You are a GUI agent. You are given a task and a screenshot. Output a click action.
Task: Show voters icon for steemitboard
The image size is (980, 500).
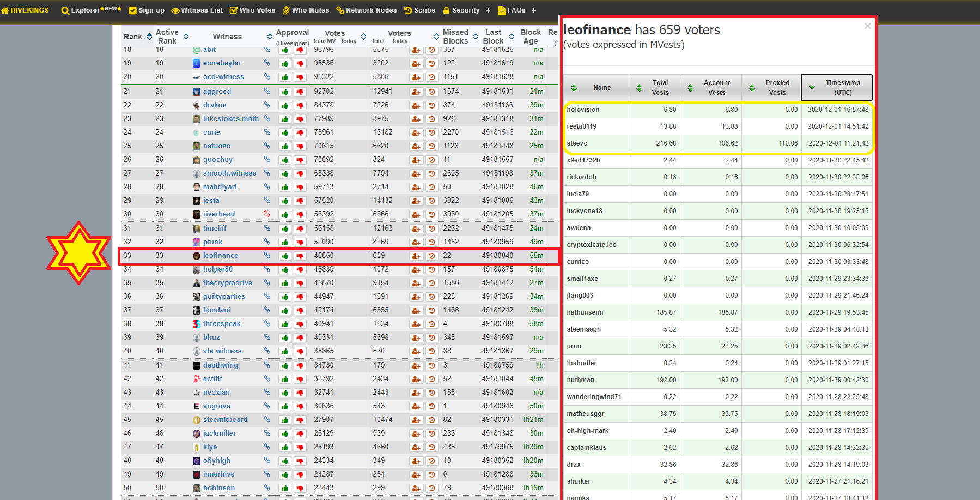coord(416,420)
